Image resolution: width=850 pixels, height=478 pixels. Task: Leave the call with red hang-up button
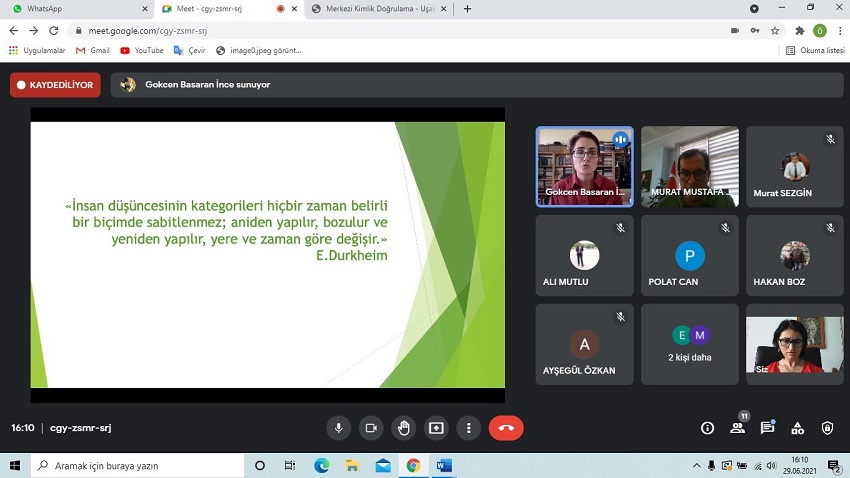coord(506,428)
